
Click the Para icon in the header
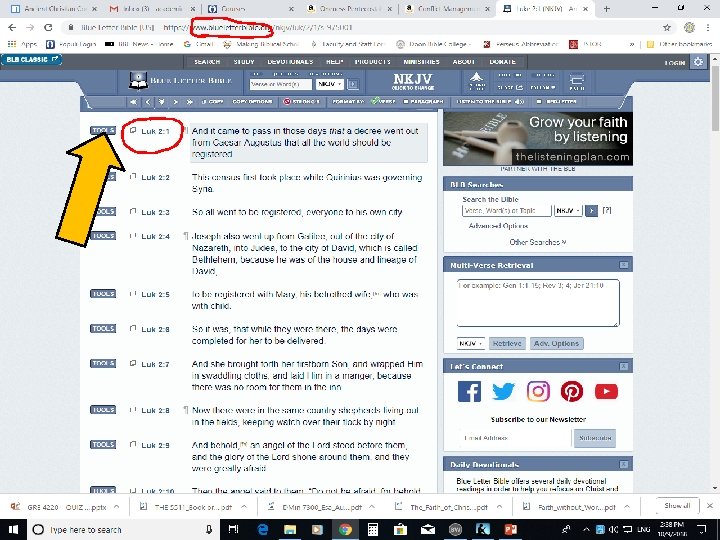point(577,82)
